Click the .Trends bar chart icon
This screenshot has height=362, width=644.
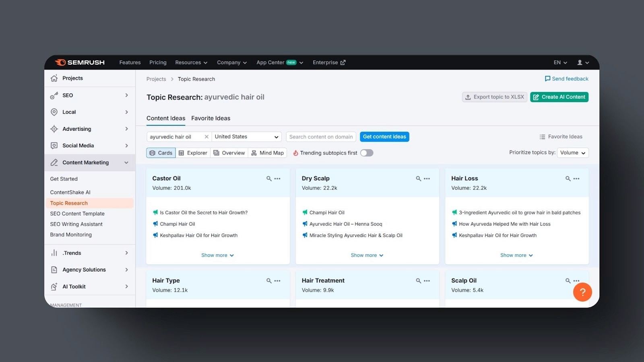coord(54,253)
